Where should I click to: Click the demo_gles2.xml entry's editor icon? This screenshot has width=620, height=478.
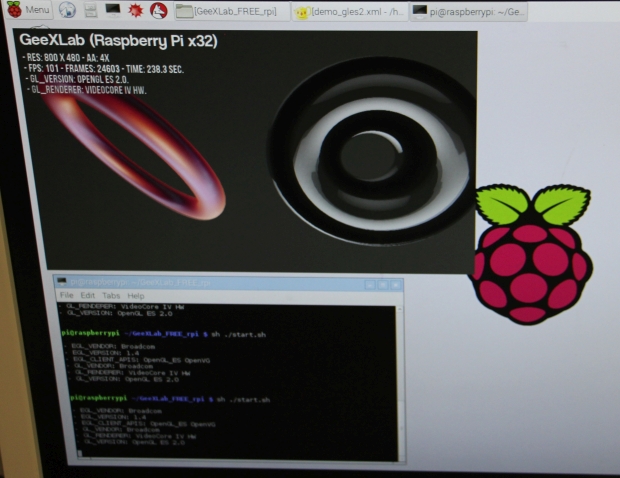coord(302,13)
